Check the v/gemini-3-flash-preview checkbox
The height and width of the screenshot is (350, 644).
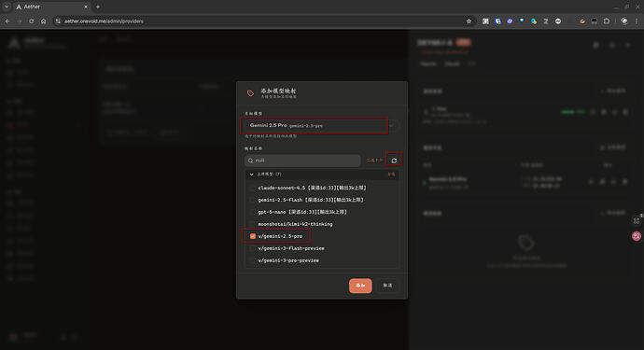(x=253, y=248)
